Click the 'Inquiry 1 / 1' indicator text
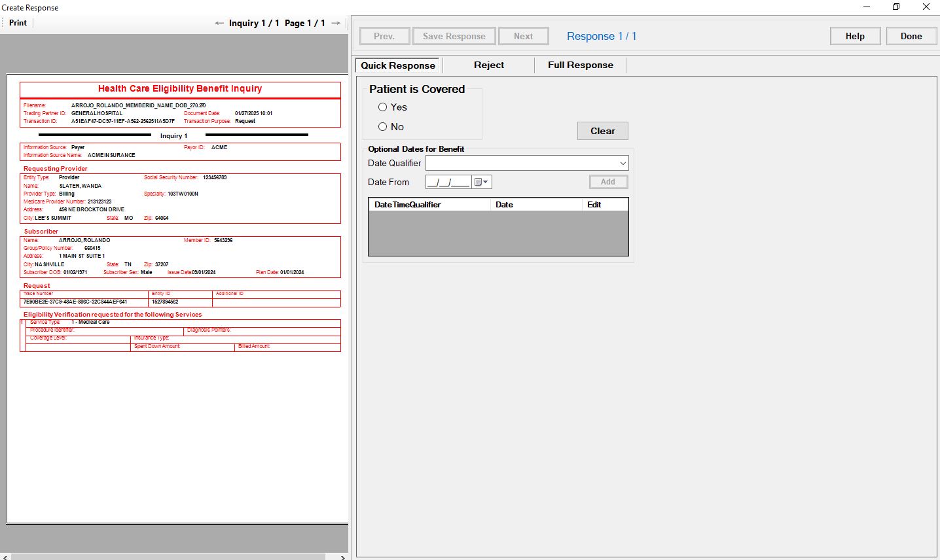The height and width of the screenshot is (560, 940). [254, 23]
